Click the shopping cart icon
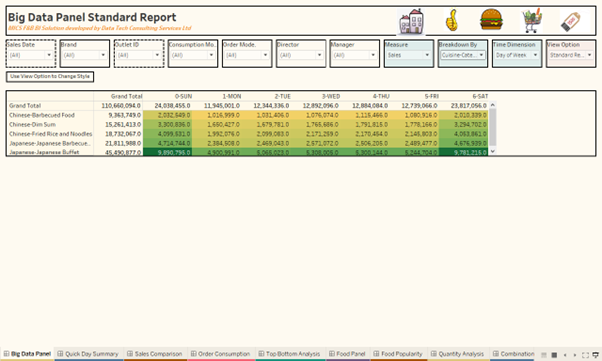Image resolution: width=602 pixels, height=361 pixels. pyautogui.click(x=532, y=20)
